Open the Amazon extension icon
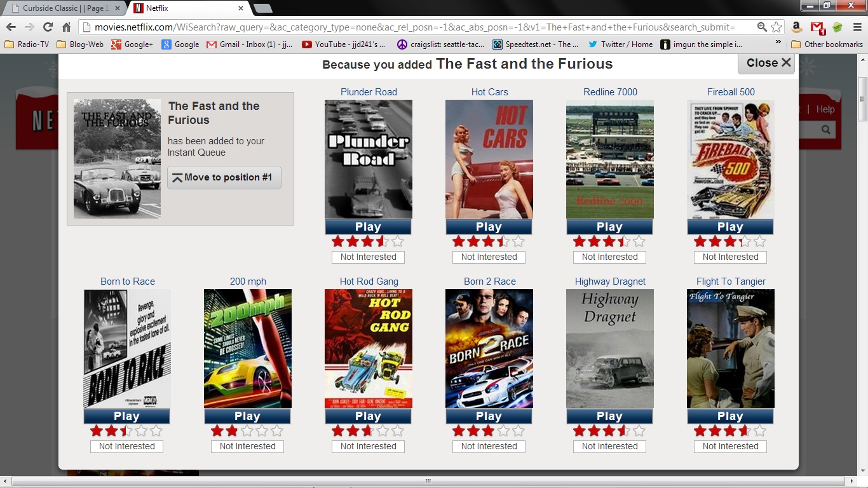This screenshot has width=868, height=488. click(x=797, y=27)
